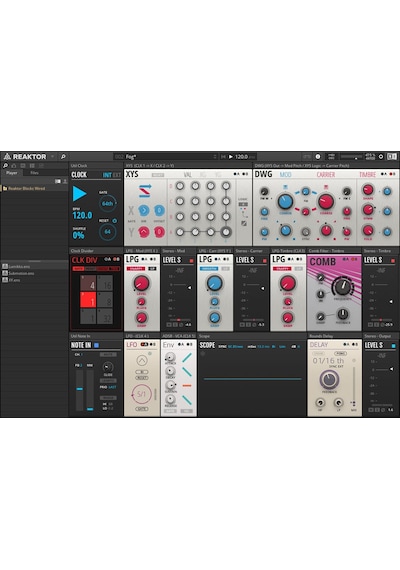Click the large blue Mod coarse knob on DWG
Screen dimensions: 400x570
[285, 201]
